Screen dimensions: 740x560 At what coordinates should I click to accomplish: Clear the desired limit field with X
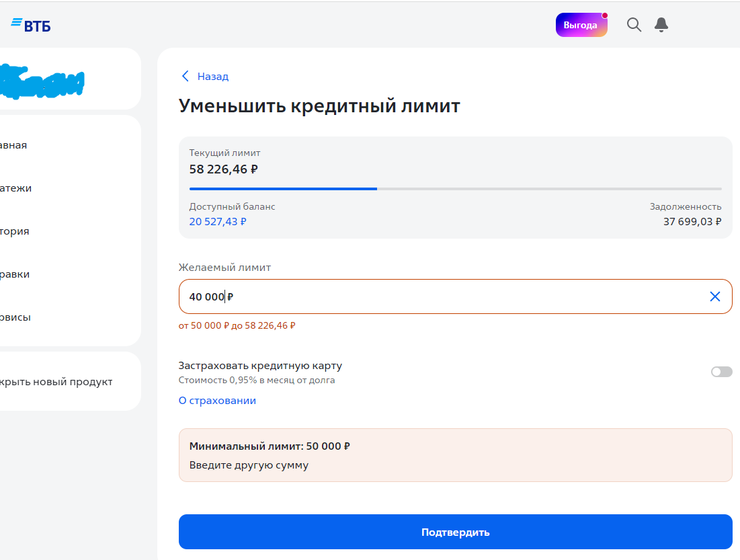pos(714,296)
